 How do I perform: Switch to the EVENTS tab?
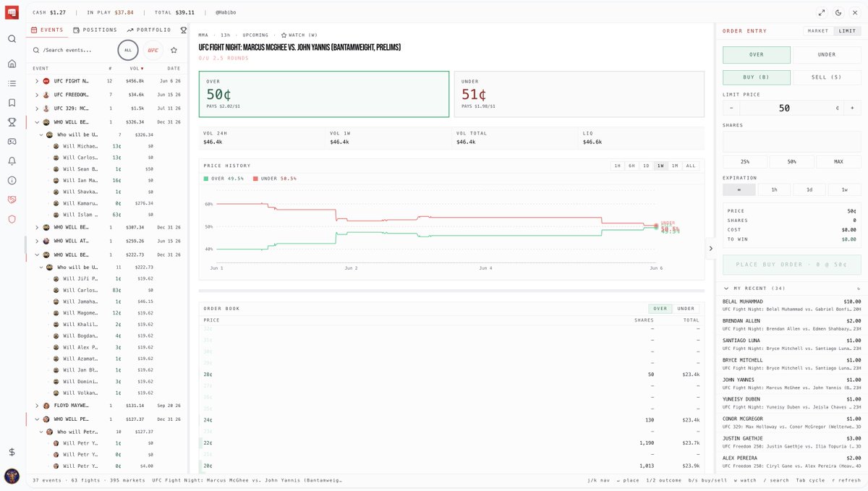pyautogui.click(x=46, y=30)
